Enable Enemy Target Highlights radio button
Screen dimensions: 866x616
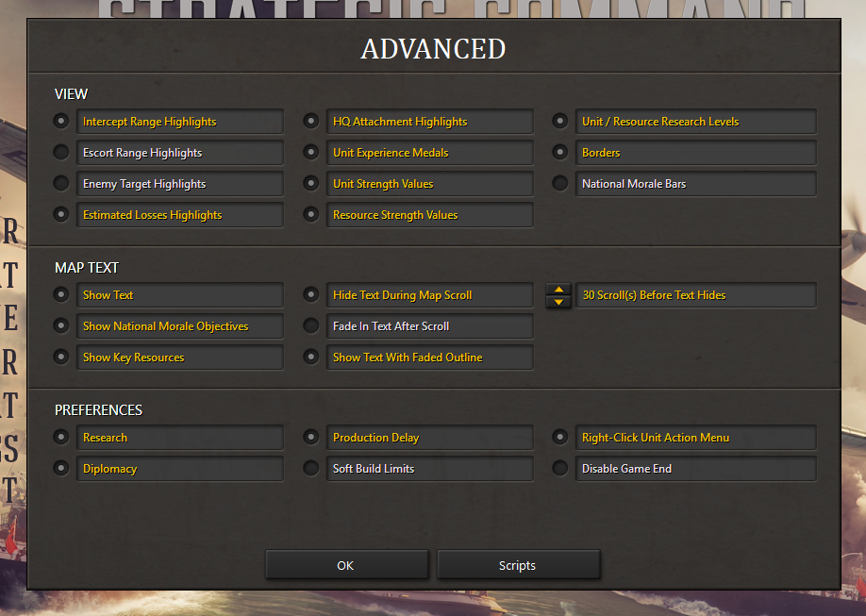tap(60, 183)
